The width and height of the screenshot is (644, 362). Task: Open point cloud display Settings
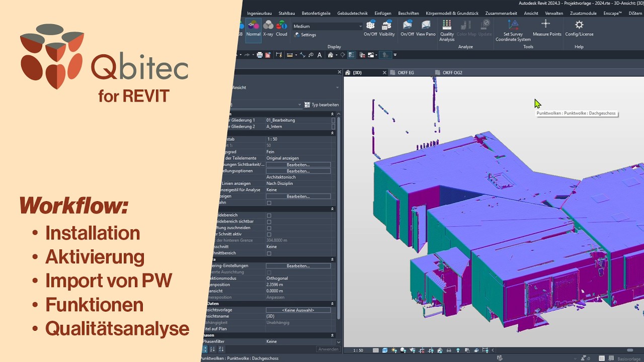305,35
